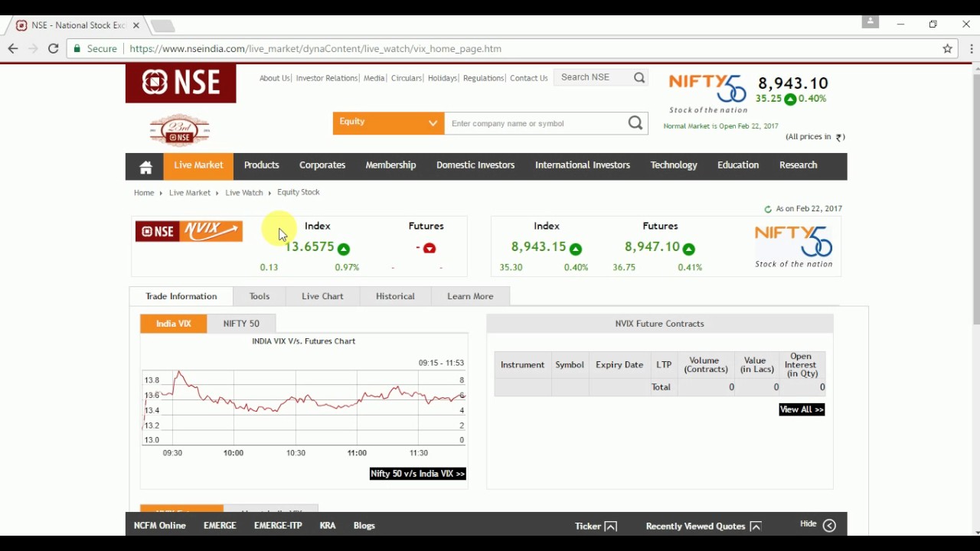Open NCFM Online footer link
Screen dimensions: 980x551
click(x=160, y=526)
